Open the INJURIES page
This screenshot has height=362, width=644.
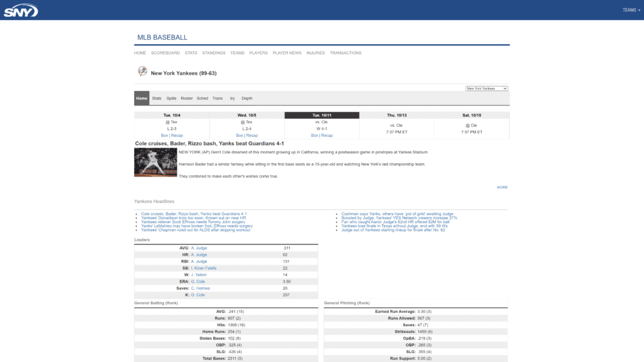pyautogui.click(x=316, y=53)
